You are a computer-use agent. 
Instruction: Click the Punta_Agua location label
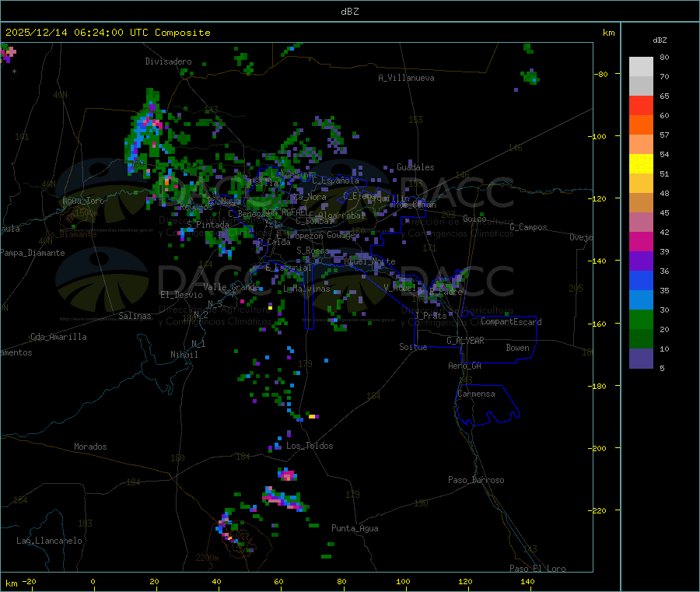(355, 528)
